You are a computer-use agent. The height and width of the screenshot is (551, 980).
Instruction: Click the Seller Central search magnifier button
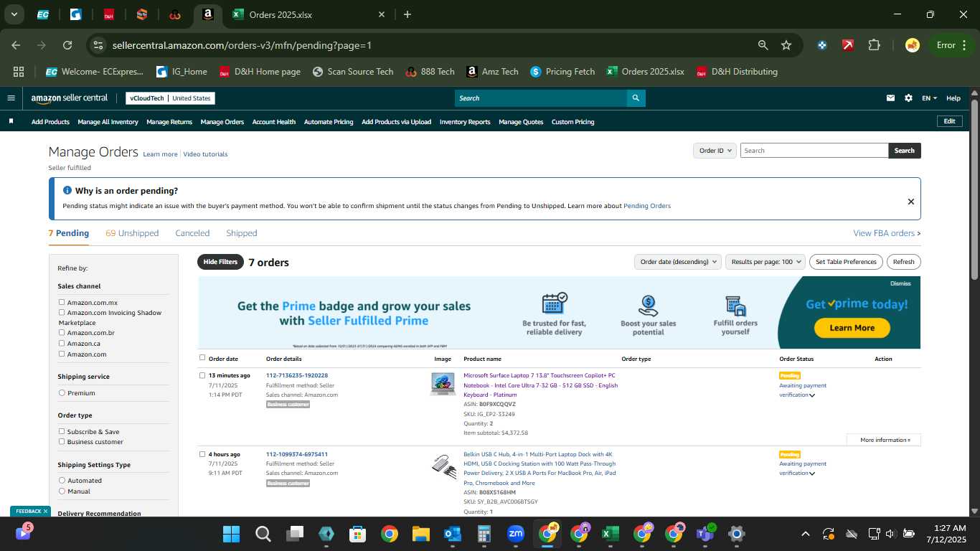[x=636, y=98]
